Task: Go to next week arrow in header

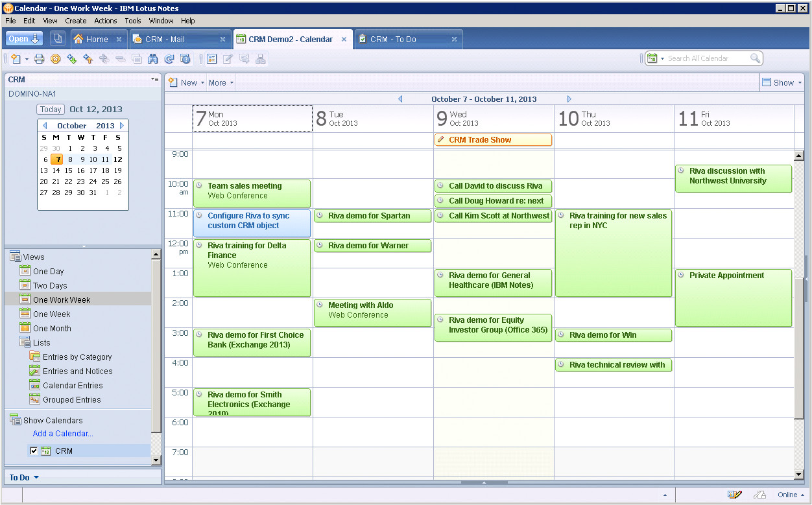Action: (569, 99)
